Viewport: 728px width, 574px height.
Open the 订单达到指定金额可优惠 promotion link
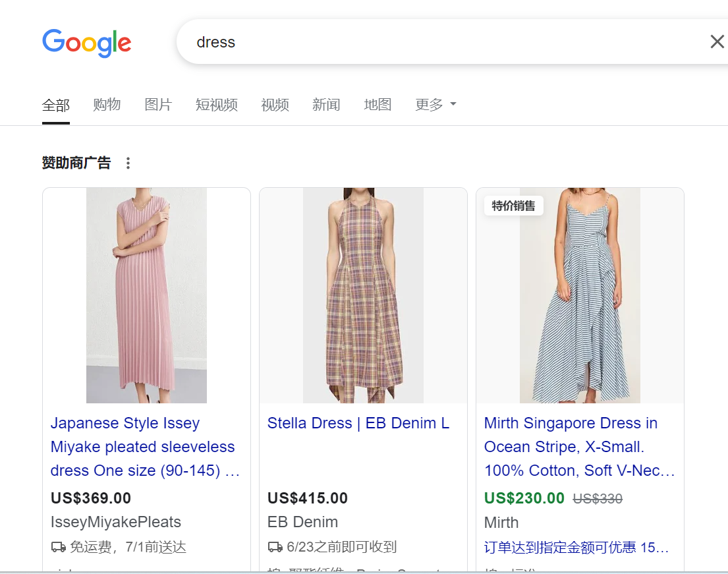coord(576,548)
